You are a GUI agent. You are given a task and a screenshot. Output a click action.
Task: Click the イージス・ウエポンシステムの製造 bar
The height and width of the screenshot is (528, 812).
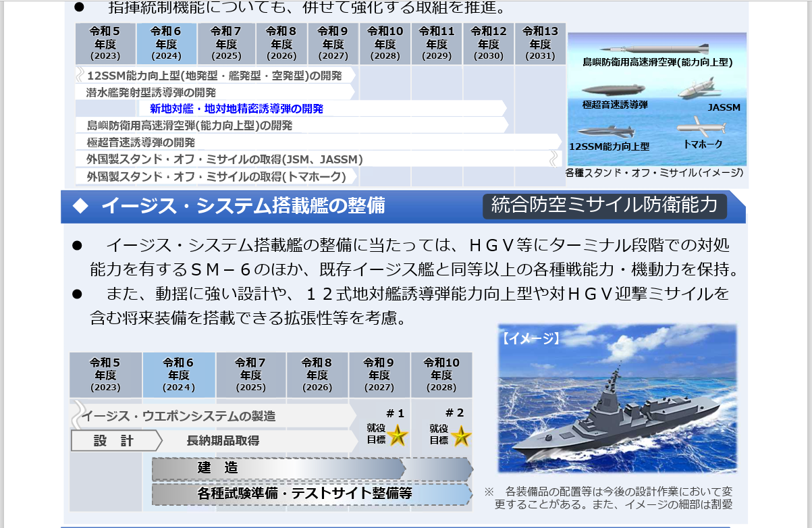click(215, 416)
